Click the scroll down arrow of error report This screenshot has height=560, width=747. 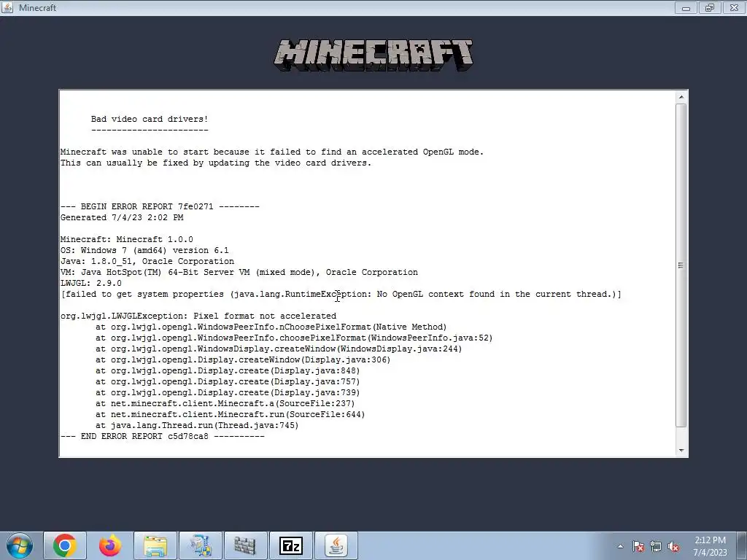tap(681, 451)
